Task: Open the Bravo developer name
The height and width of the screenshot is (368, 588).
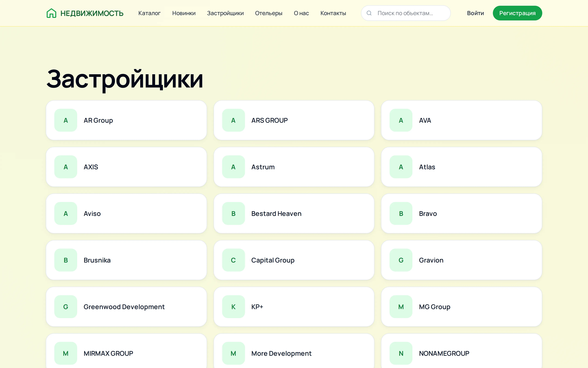Action: click(428, 213)
